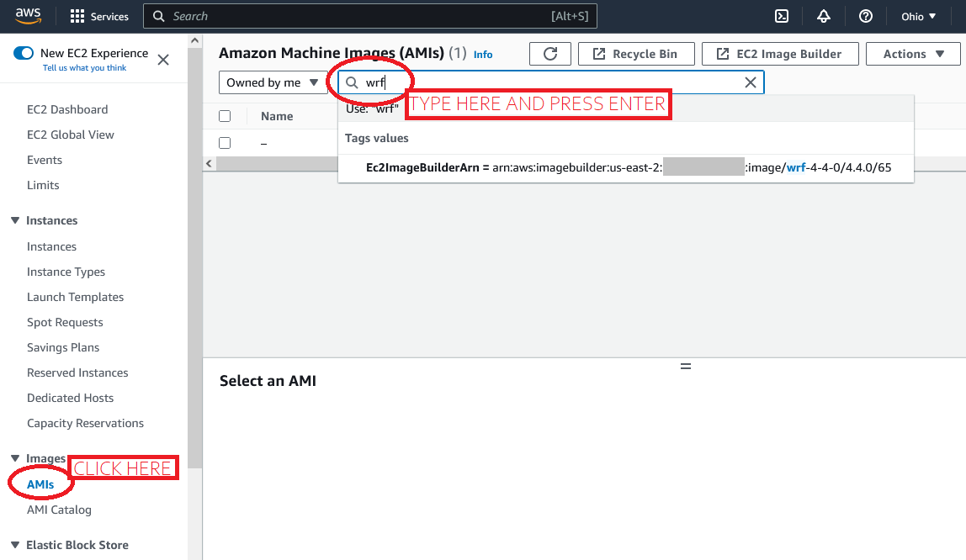
Task: Open Savings Plans page
Action: tap(63, 348)
